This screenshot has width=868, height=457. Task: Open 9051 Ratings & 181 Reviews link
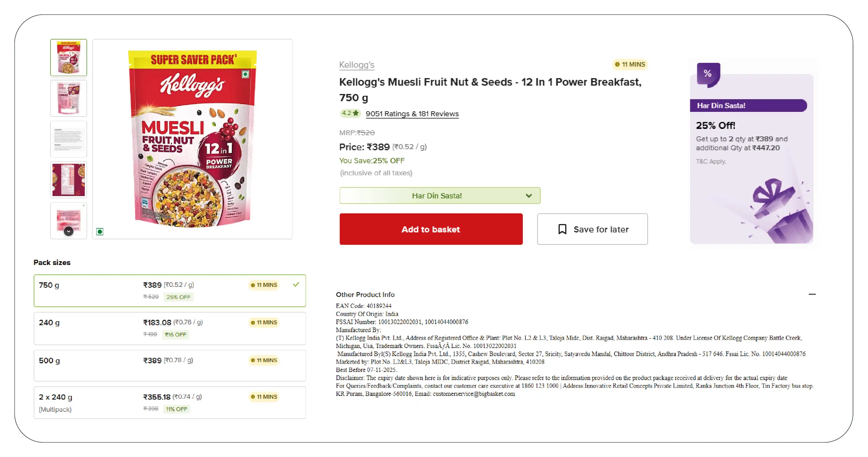[x=412, y=114]
